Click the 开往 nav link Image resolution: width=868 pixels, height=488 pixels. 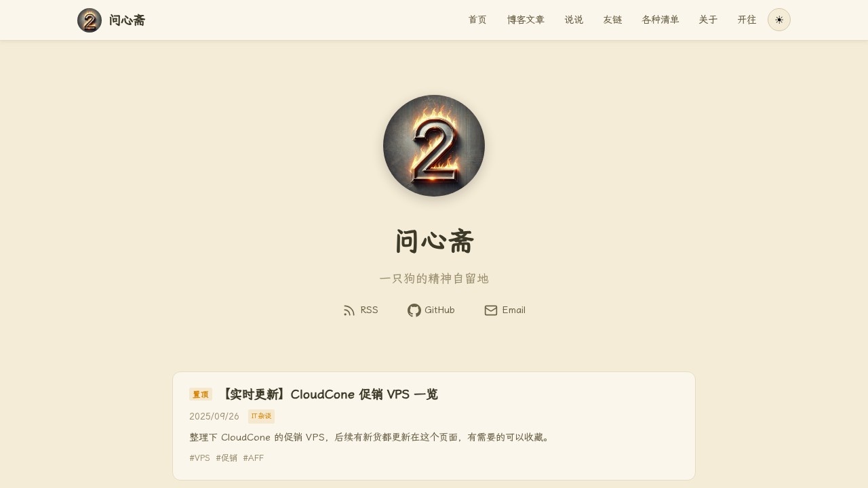pos(747,20)
